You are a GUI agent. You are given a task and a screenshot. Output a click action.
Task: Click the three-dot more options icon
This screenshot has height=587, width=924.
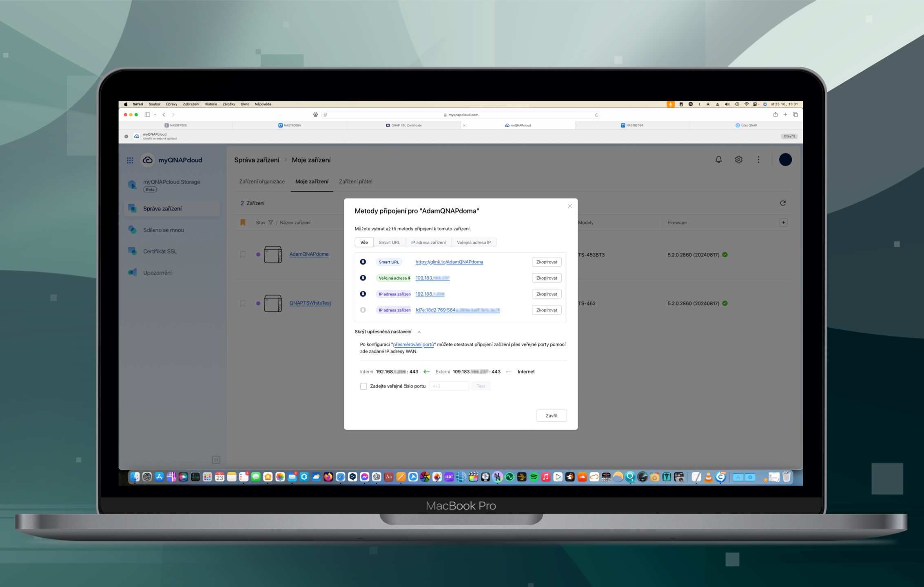pos(758,160)
